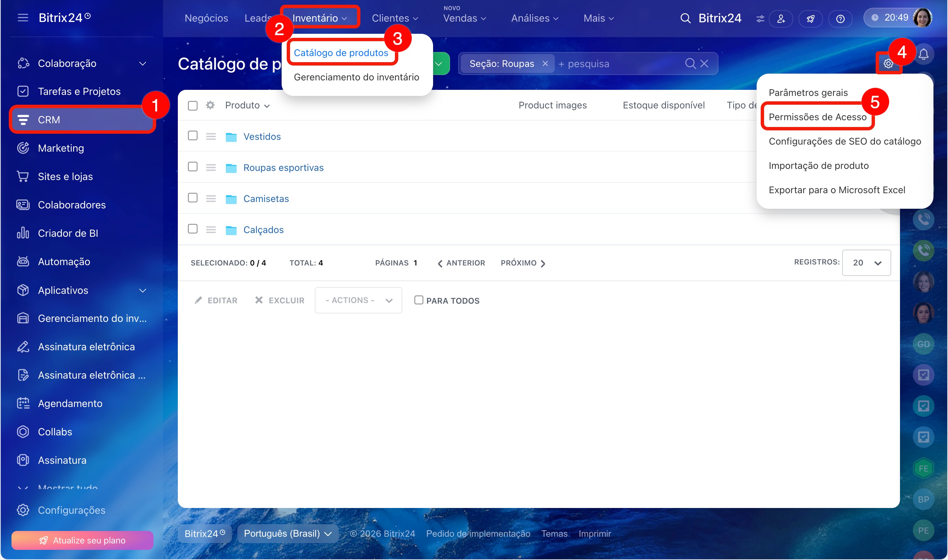The width and height of the screenshot is (948, 560).
Task: Select Permissões de Acesso menu item
Action: coord(817,117)
